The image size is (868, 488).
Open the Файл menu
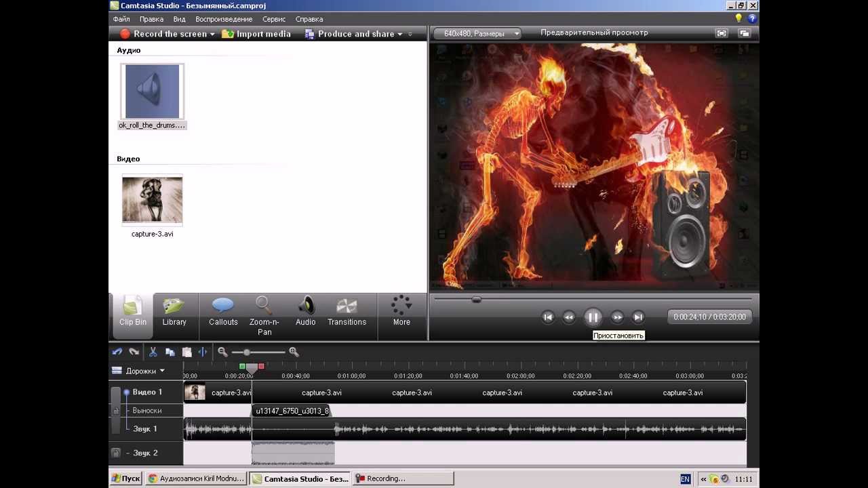click(121, 19)
